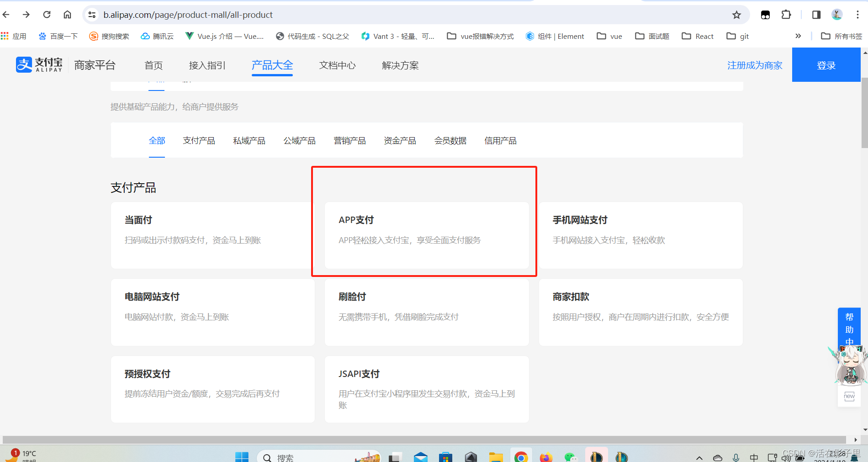
Task: Expand the 面试题 bookmark folder
Action: 652,36
